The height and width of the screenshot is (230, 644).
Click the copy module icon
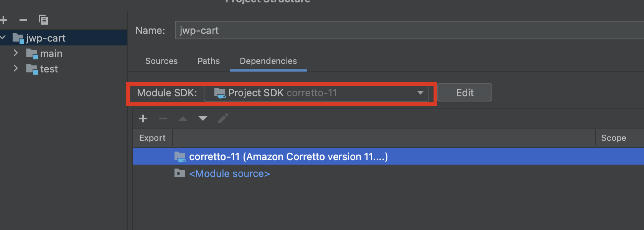point(43,20)
